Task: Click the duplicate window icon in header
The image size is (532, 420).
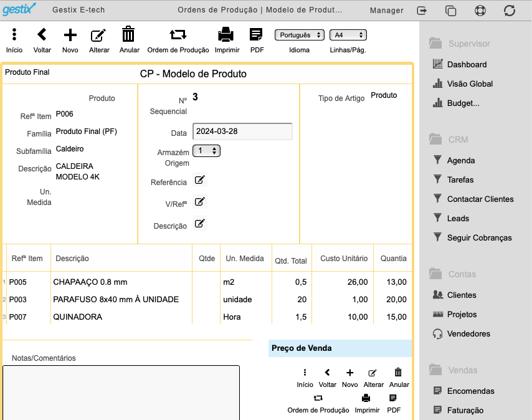Action: tap(450, 11)
